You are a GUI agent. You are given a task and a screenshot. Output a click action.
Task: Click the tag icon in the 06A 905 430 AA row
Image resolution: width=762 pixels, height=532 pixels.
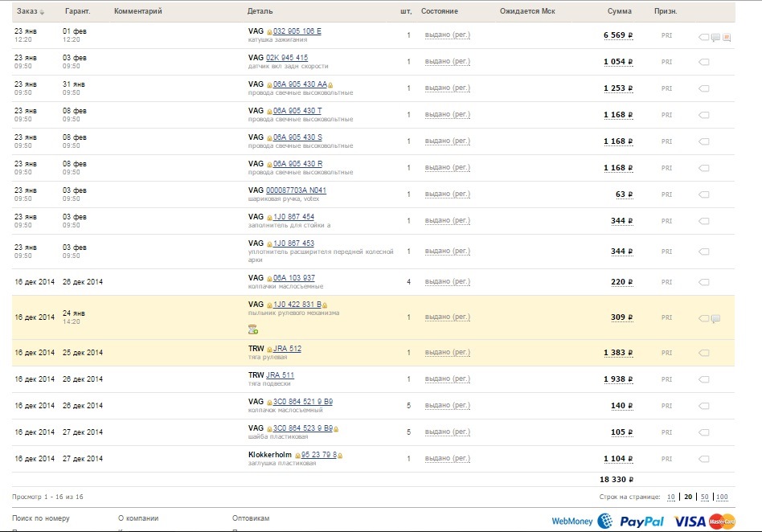(x=703, y=88)
